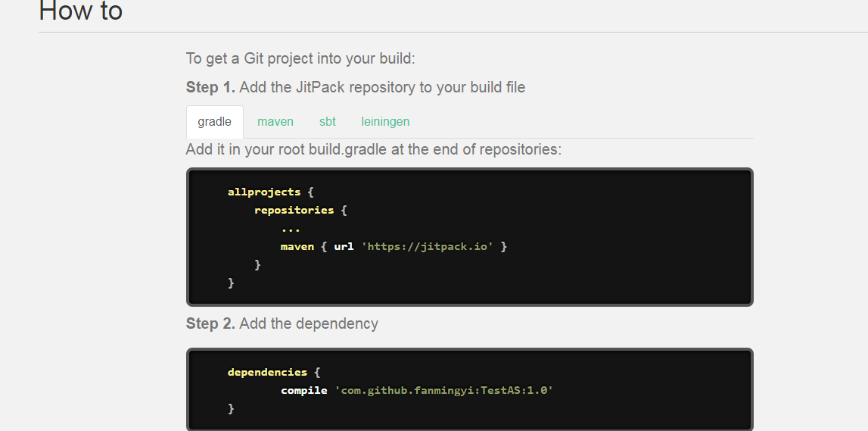Click 'To get a Git project' sentence
868x431 pixels.
tap(300, 59)
